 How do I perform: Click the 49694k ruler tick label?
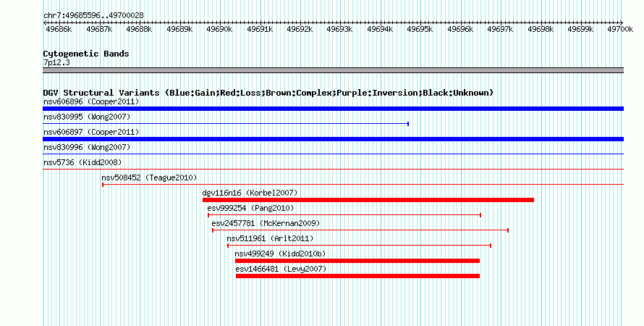pos(380,29)
